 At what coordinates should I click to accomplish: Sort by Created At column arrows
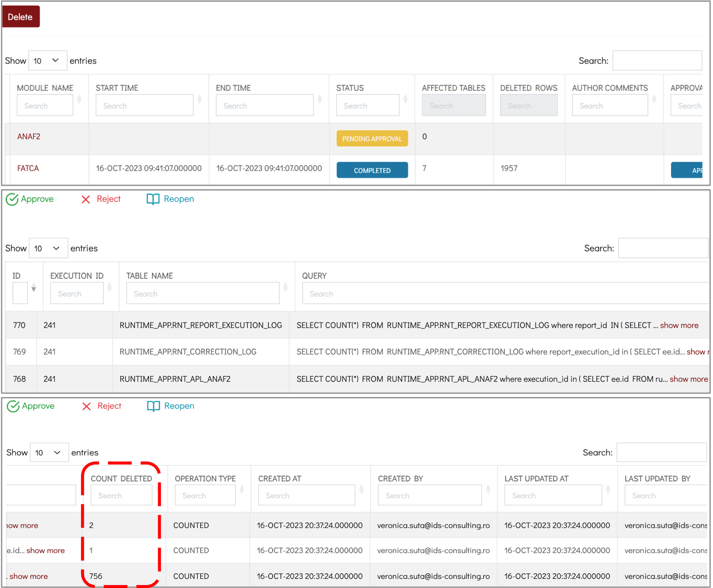(361, 489)
